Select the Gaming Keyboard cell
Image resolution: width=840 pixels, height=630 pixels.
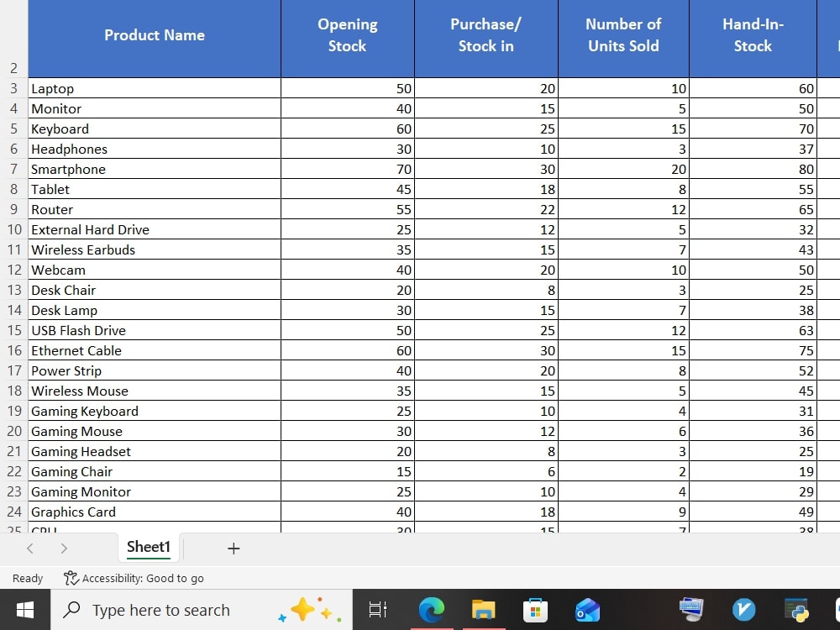click(x=155, y=411)
